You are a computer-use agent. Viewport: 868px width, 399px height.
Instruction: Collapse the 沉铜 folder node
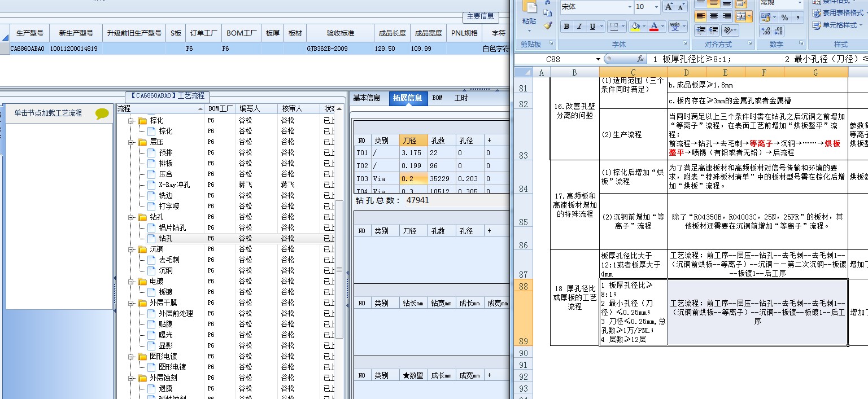[x=132, y=249]
